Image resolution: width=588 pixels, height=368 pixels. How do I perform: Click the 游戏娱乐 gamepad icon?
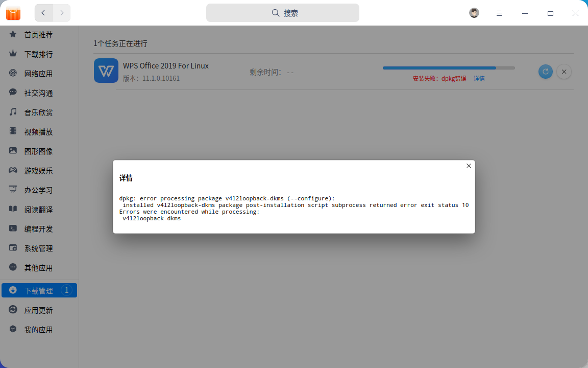pyautogui.click(x=13, y=171)
